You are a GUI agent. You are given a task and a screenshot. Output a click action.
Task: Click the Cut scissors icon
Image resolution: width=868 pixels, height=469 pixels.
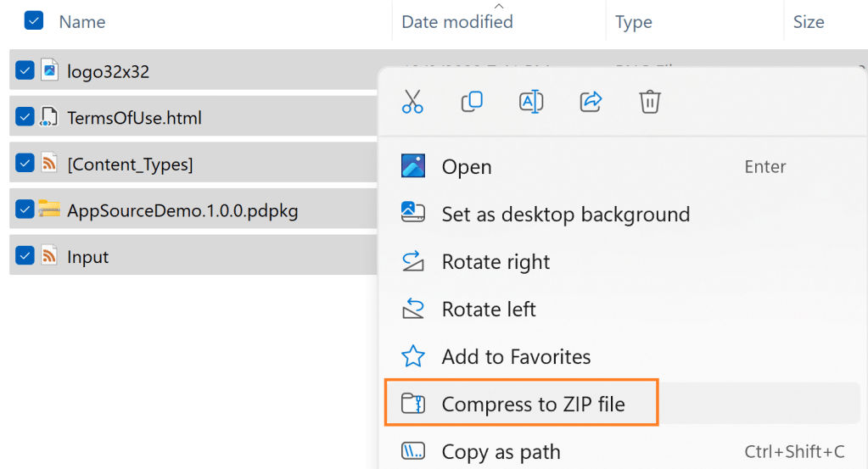point(412,102)
